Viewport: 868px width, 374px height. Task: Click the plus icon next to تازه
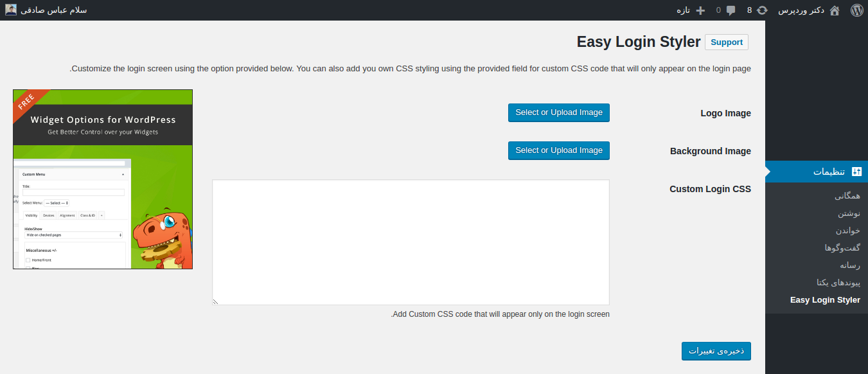click(700, 10)
